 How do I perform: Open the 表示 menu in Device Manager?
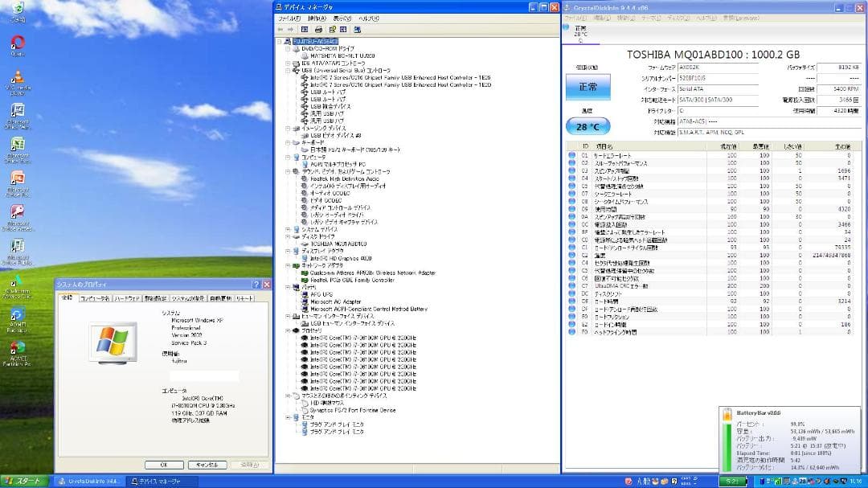338,18
